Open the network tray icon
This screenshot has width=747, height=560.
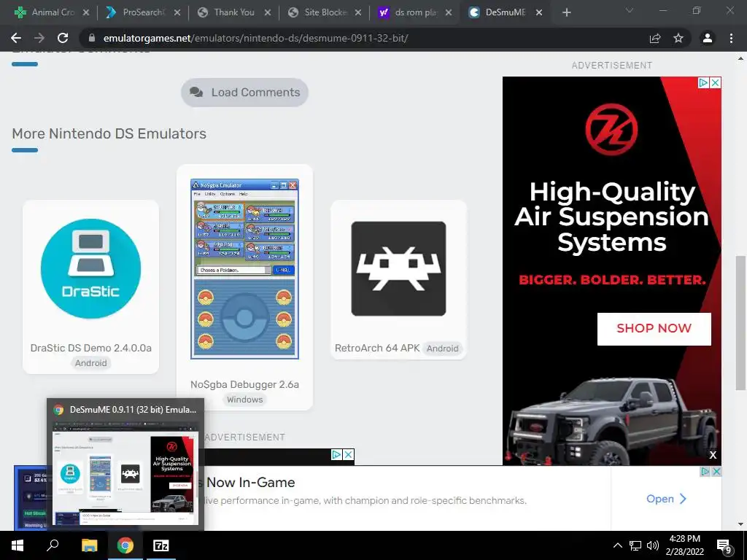pos(635,545)
